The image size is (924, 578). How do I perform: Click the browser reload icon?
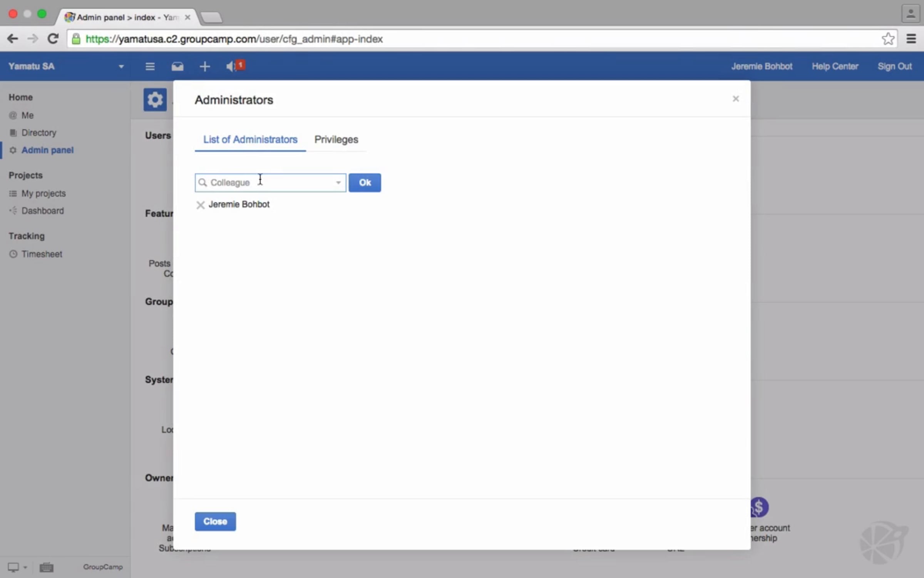(x=53, y=39)
